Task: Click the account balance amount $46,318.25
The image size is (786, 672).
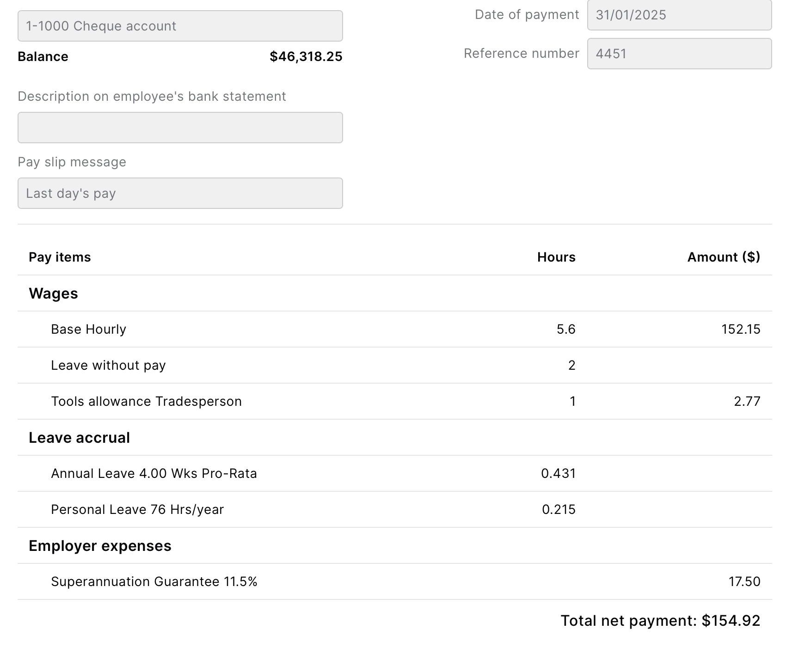Action: (306, 56)
